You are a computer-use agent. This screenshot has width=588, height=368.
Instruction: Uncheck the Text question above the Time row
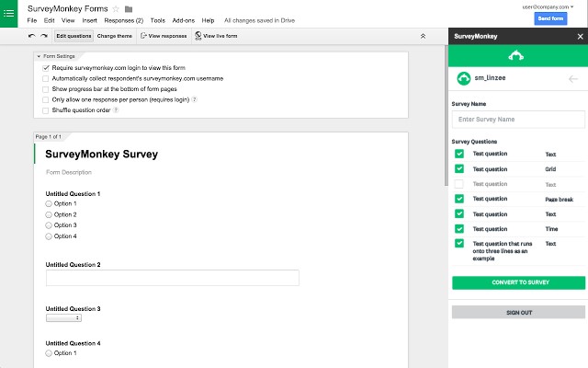coord(459,213)
